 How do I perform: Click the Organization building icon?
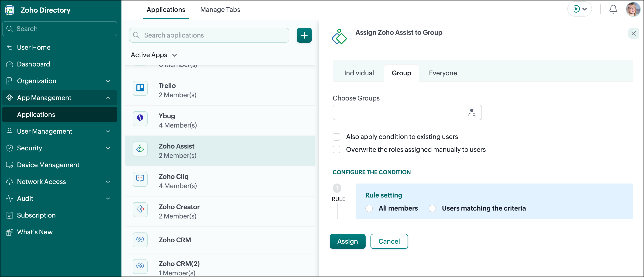pyautogui.click(x=10, y=81)
